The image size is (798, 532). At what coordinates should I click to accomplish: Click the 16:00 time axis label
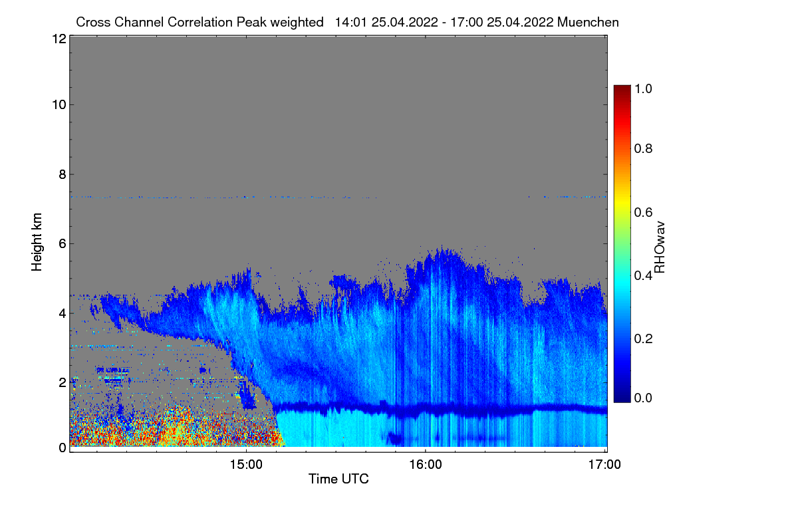(x=426, y=465)
